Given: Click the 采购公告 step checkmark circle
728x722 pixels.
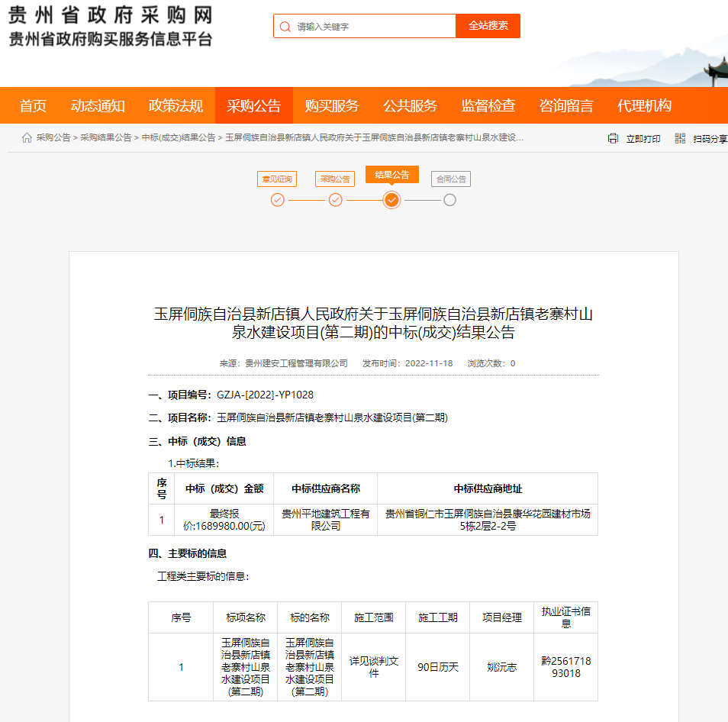Looking at the screenshot, I should pos(336,200).
